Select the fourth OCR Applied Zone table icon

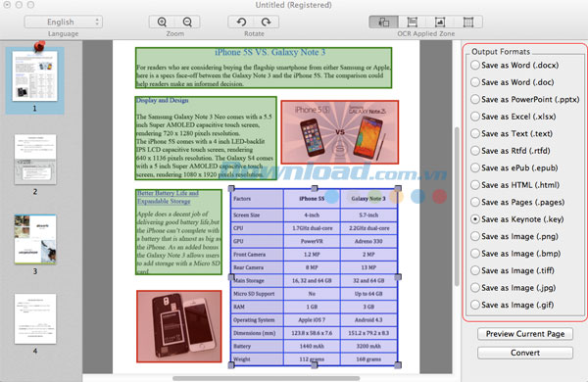tap(468, 22)
